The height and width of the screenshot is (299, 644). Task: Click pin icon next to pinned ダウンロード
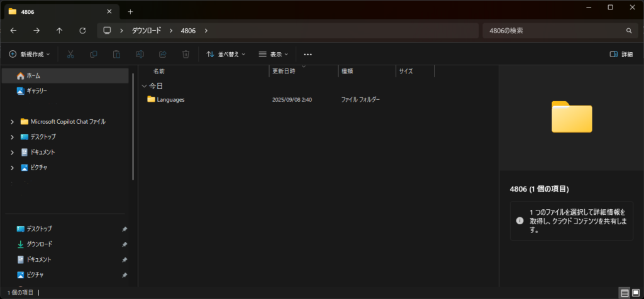[125, 244]
